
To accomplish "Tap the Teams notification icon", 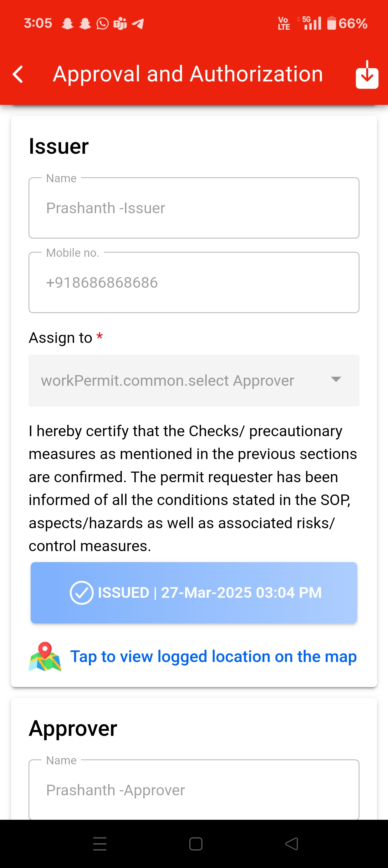I will pos(120,23).
